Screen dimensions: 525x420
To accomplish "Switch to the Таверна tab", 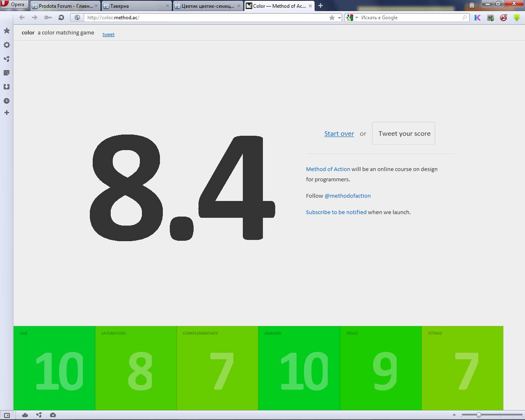I will 136,6.
